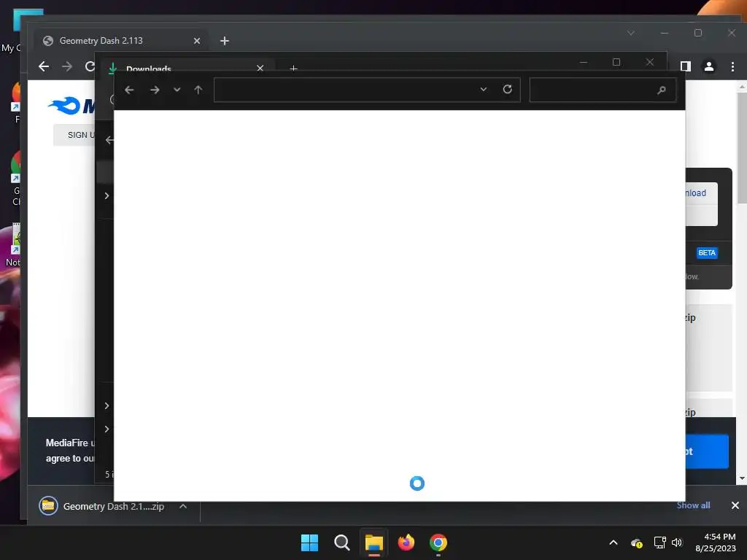Click the File Explorer search box
Viewport: 747px width, 560px height.
tap(603, 90)
